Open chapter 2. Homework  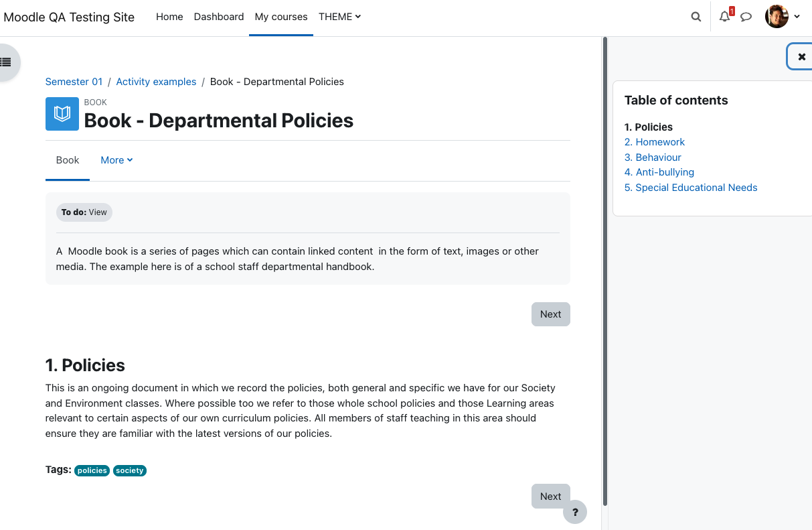655,142
